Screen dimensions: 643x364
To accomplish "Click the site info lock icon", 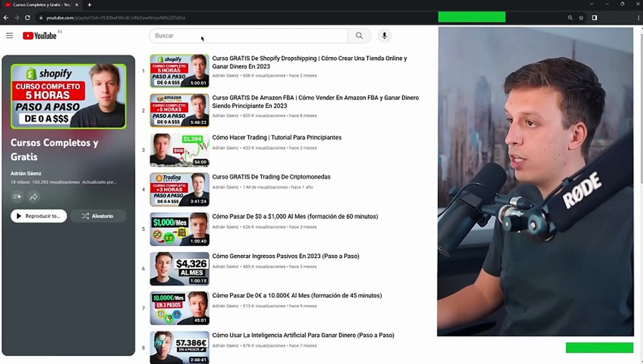I will [x=40, y=18].
